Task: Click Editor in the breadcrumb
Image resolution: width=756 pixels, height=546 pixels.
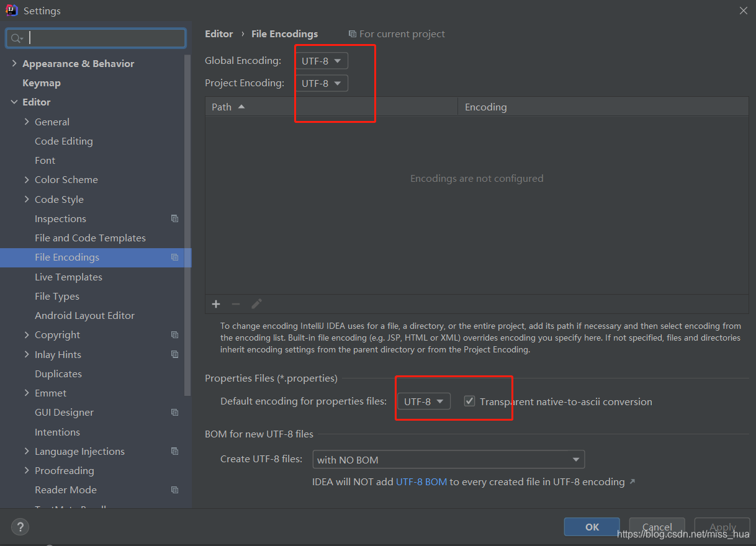Action: click(219, 34)
